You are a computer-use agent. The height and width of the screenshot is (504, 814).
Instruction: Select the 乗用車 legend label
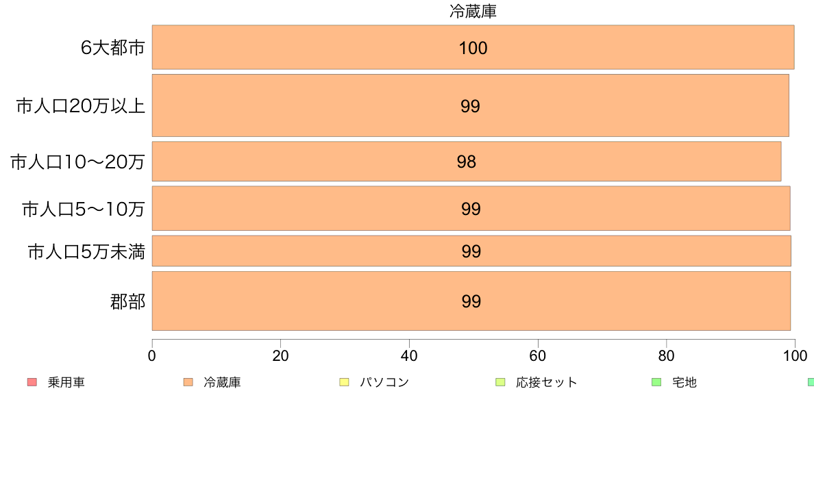pyautogui.click(x=66, y=383)
